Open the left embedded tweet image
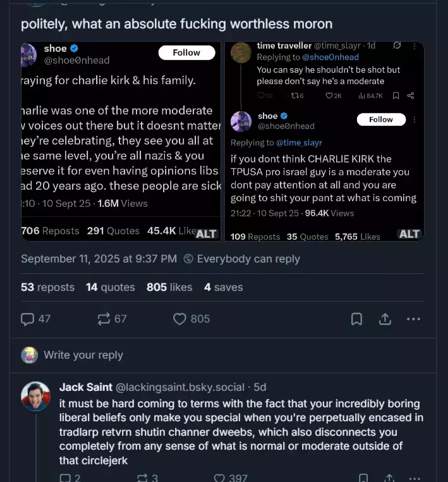448x482 pixels. click(x=121, y=142)
